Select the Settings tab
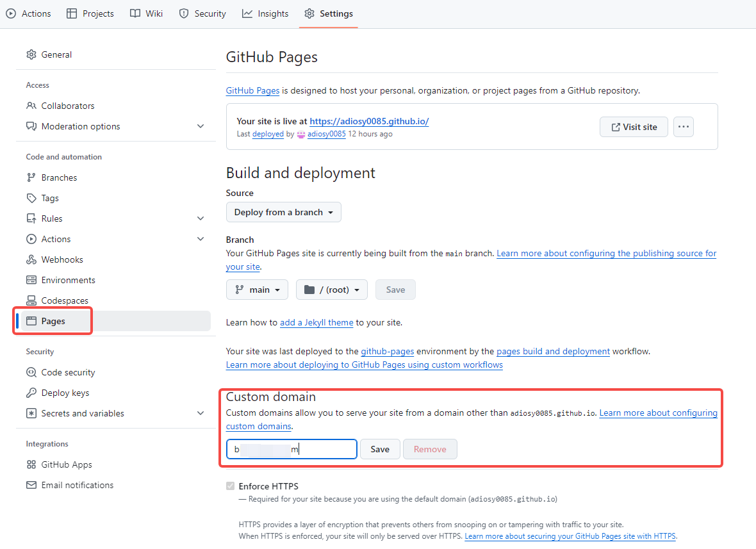 pyautogui.click(x=329, y=13)
